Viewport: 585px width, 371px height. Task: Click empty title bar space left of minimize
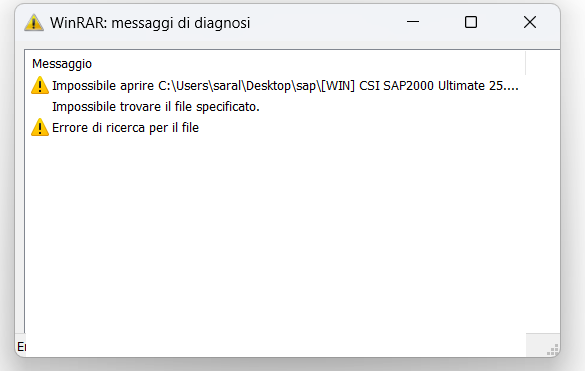pyautogui.click(x=325, y=22)
